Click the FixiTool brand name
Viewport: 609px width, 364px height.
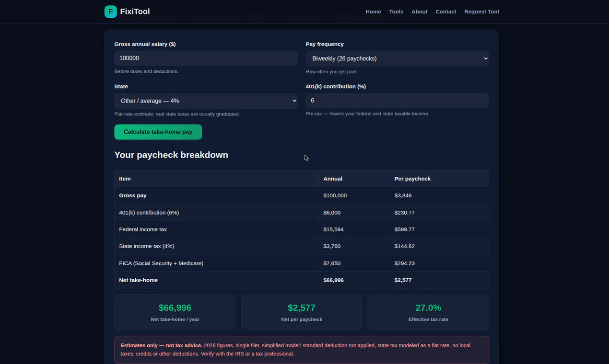pyautogui.click(x=135, y=11)
